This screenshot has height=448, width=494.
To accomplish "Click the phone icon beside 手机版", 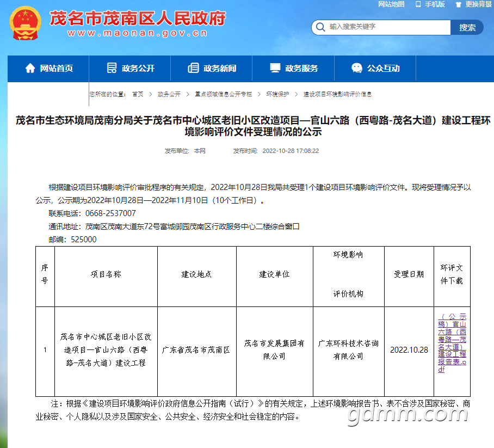I will 418,4.
